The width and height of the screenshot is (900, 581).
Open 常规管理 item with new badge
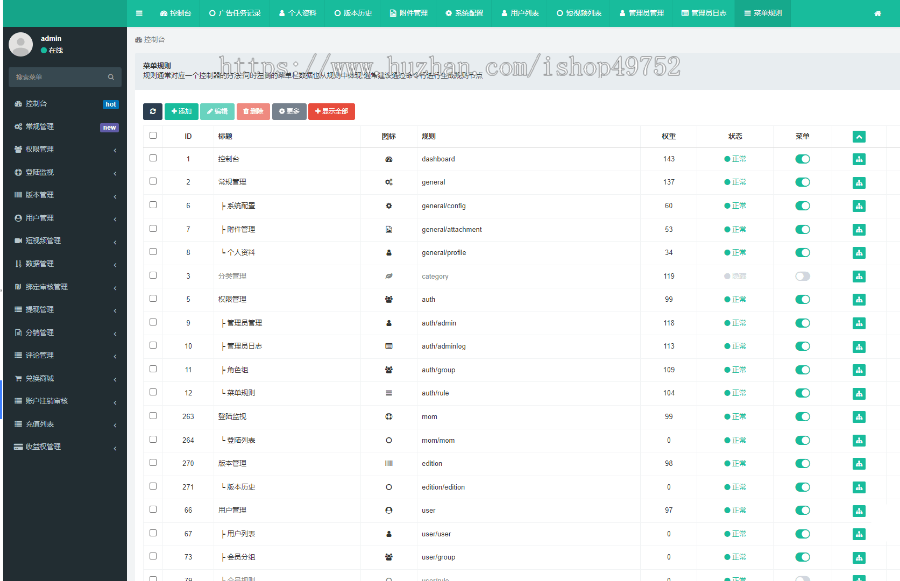pos(65,127)
